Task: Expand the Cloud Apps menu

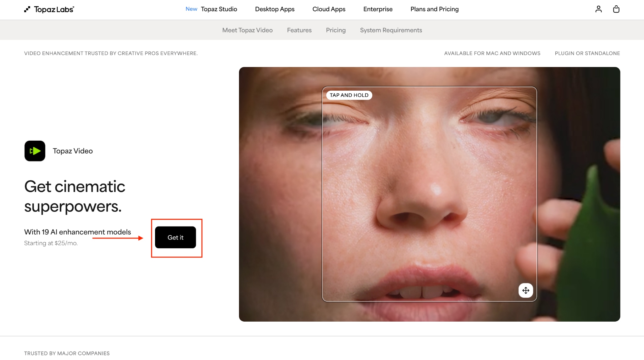Action: pos(329,9)
